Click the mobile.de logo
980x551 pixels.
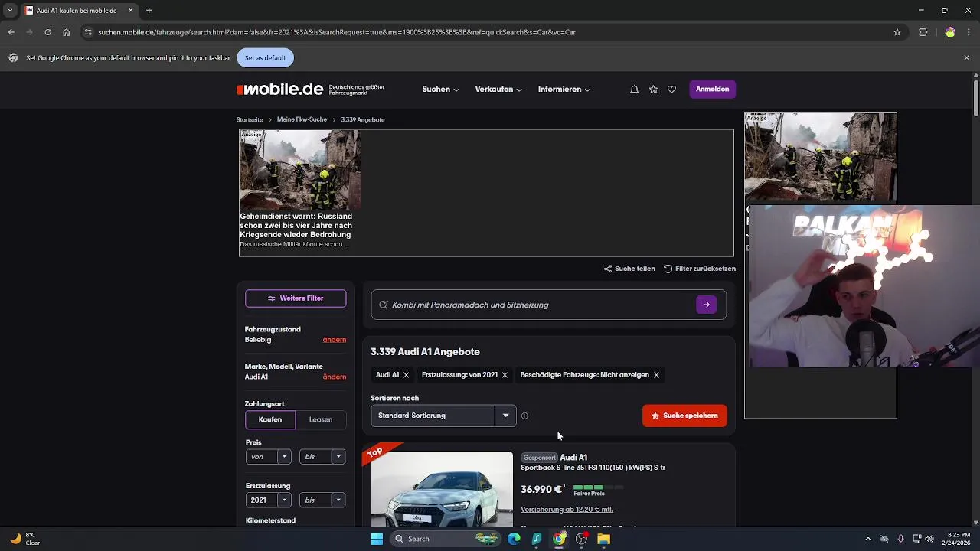coord(280,90)
